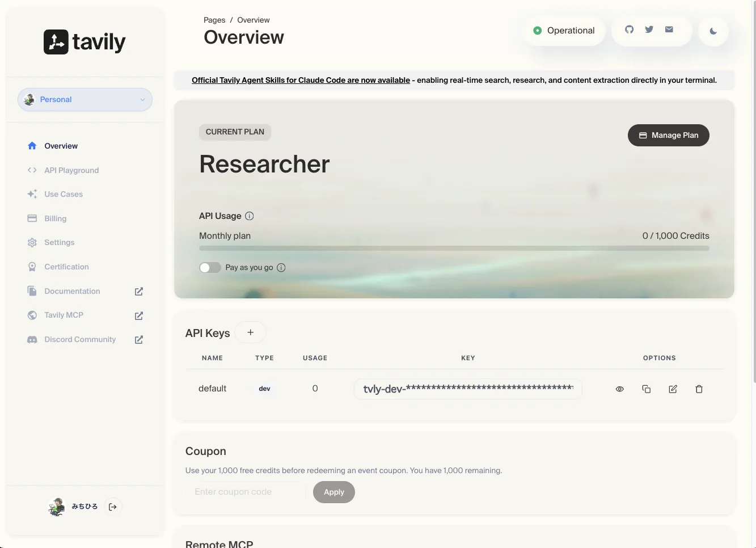Viewport: 756px width, 548px height.
Task: Open API Playground page
Action: coord(71,170)
